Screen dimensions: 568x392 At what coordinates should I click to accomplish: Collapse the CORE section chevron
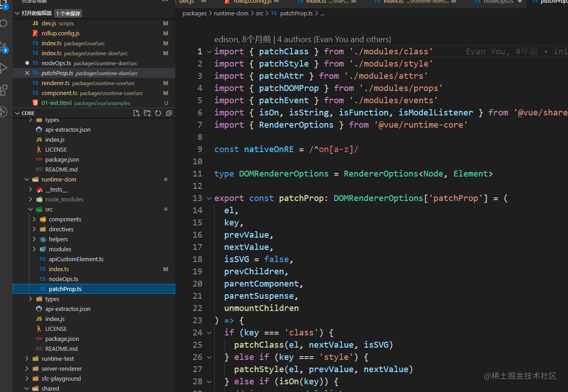17,113
